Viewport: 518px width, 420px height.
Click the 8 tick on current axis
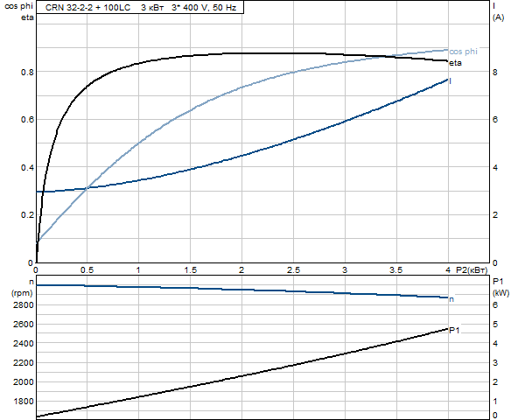pos(495,72)
